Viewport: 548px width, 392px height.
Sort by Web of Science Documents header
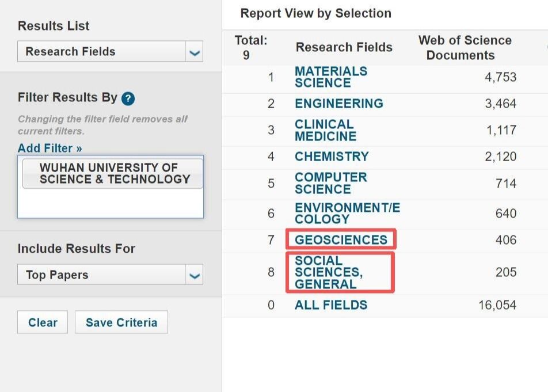point(465,48)
